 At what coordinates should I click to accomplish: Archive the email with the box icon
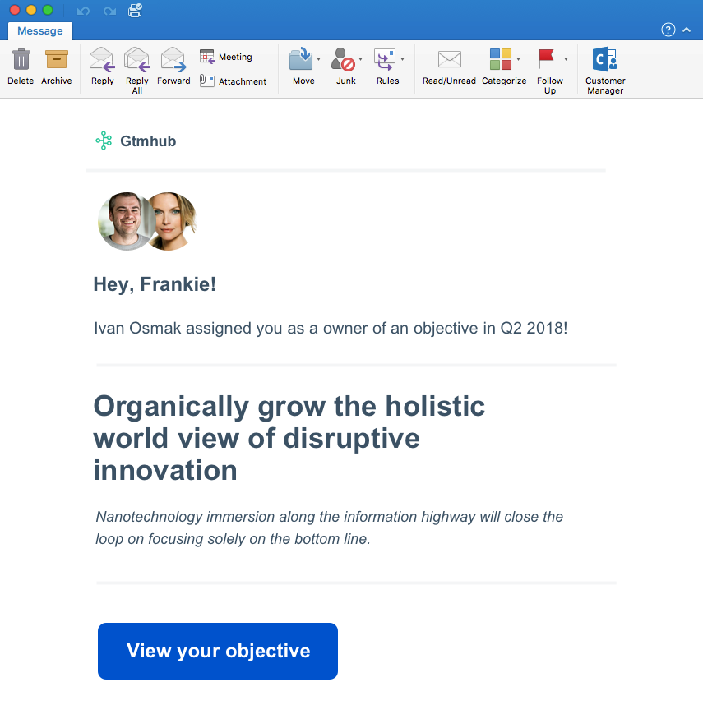point(56,67)
